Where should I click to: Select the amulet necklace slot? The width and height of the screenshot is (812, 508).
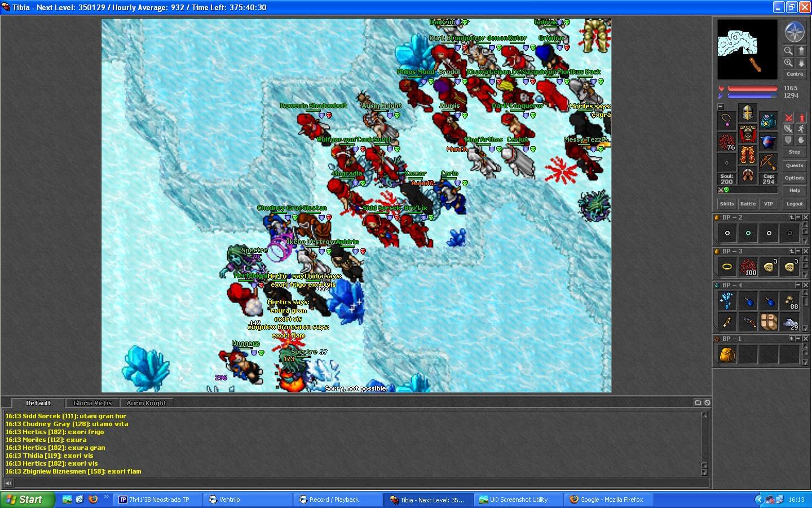pos(727,121)
